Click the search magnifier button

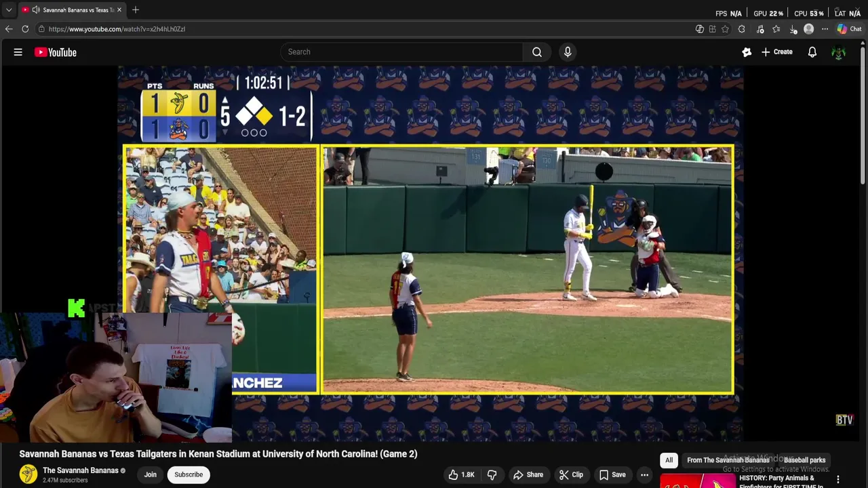pyautogui.click(x=537, y=52)
